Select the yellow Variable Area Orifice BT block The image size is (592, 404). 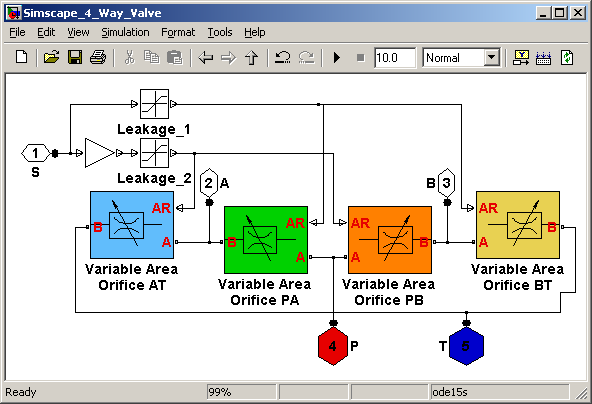pos(518,225)
